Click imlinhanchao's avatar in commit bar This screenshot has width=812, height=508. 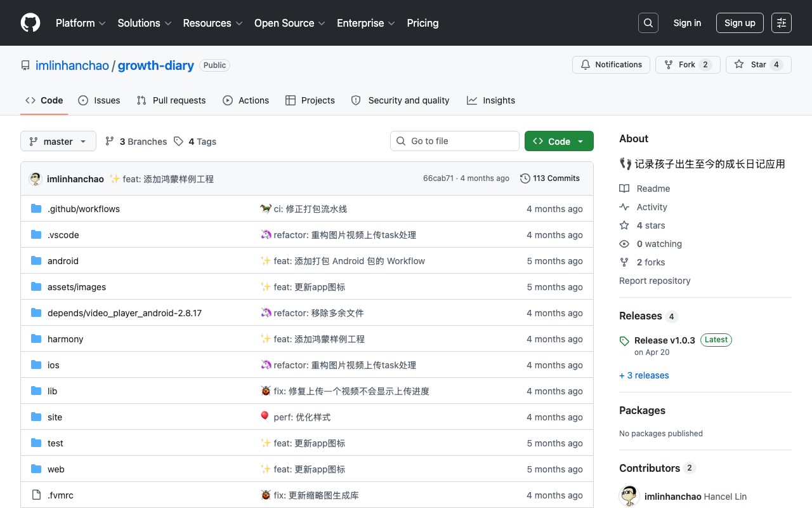coord(36,179)
